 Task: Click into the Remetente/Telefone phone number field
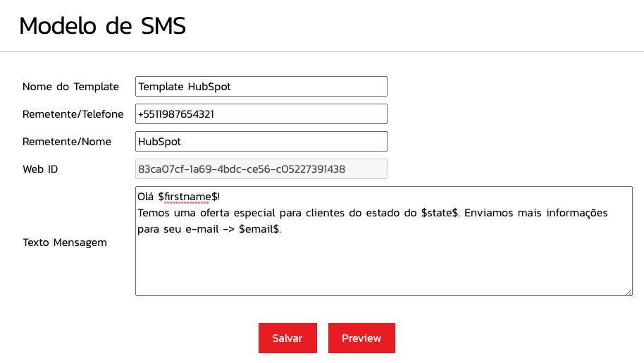click(x=261, y=114)
